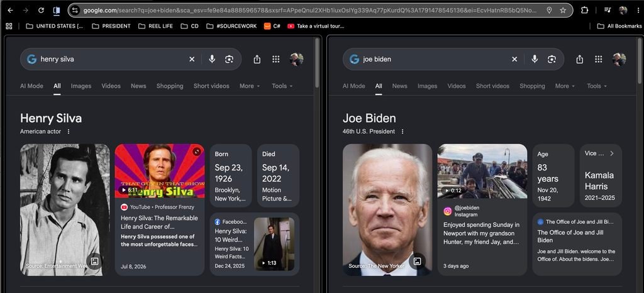This screenshot has width=644, height=293.
Task: Expand More dropdown in left pane tabs
Action: (250, 86)
